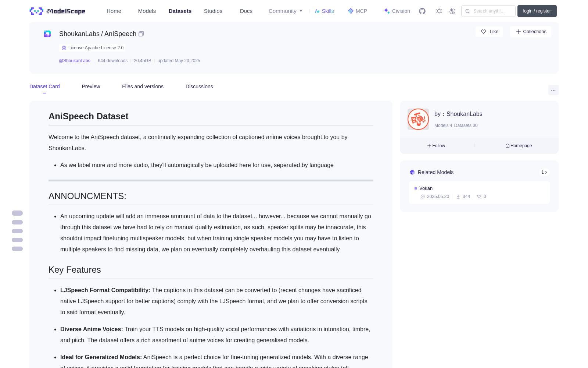Copy the dataset name ShoukanLabs/AniSpeech
588x368 pixels.
click(141, 34)
